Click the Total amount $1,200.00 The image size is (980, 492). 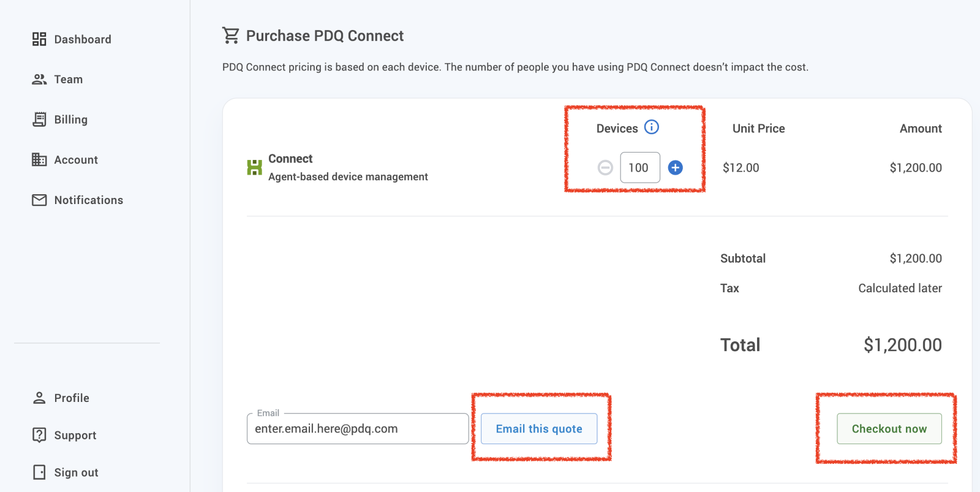(903, 345)
